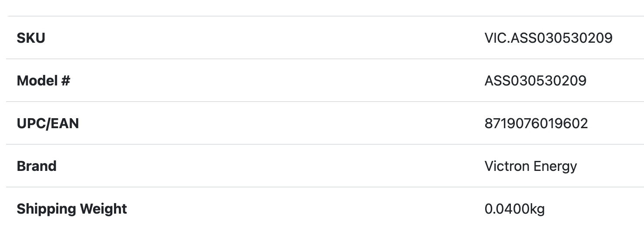
Task: Select the barcode number 8719076019602
Action: coord(536,123)
